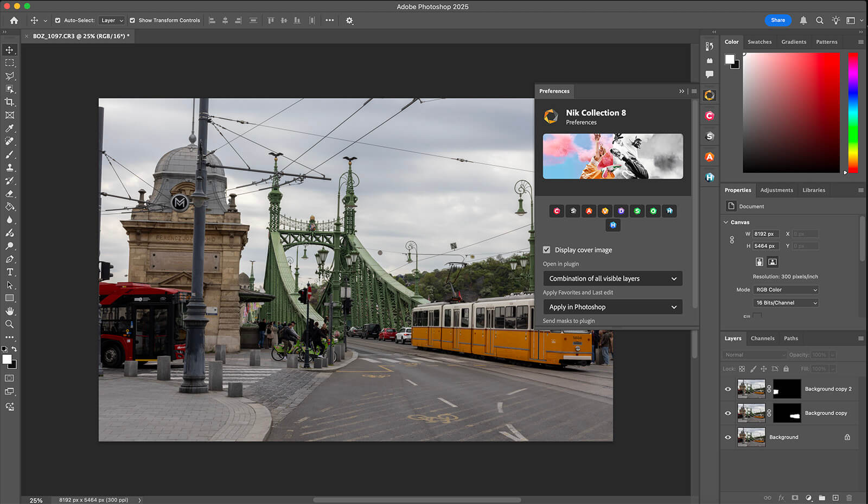Select the Eyedropper tool
Image resolution: width=868 pixels, height=504 pixels.
[10, 129]
